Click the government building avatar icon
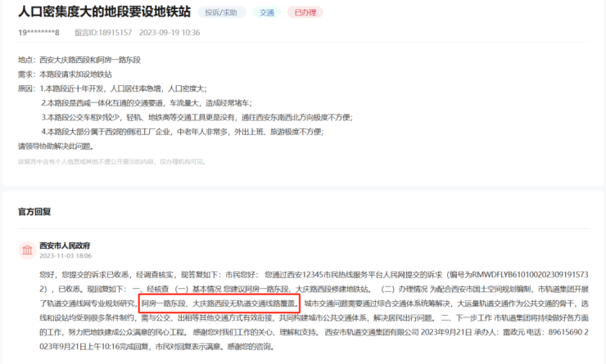Image resolution: width=606 pixels, height=364 pixels. [25, 250]
